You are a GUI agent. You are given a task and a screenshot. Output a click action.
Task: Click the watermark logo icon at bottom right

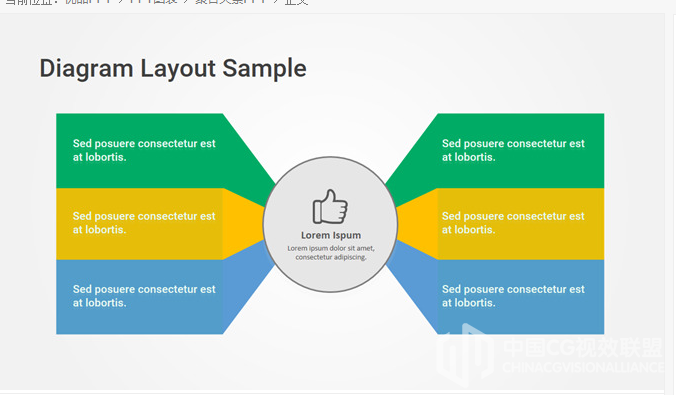[465, 355]
